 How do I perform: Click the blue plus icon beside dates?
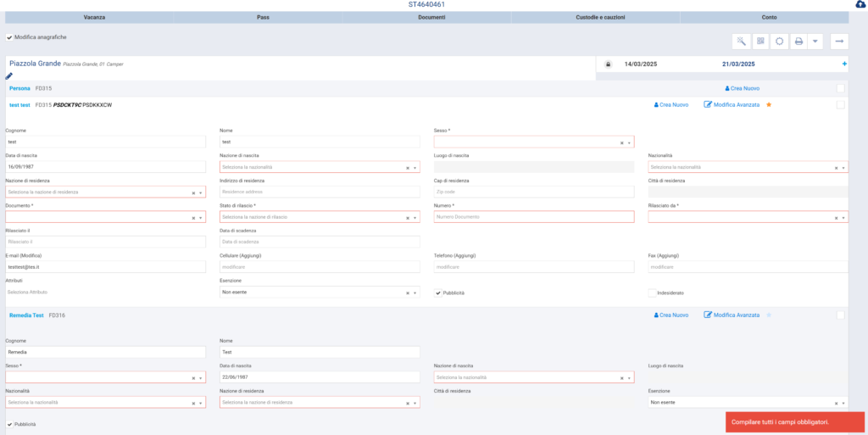pos(844,64)
